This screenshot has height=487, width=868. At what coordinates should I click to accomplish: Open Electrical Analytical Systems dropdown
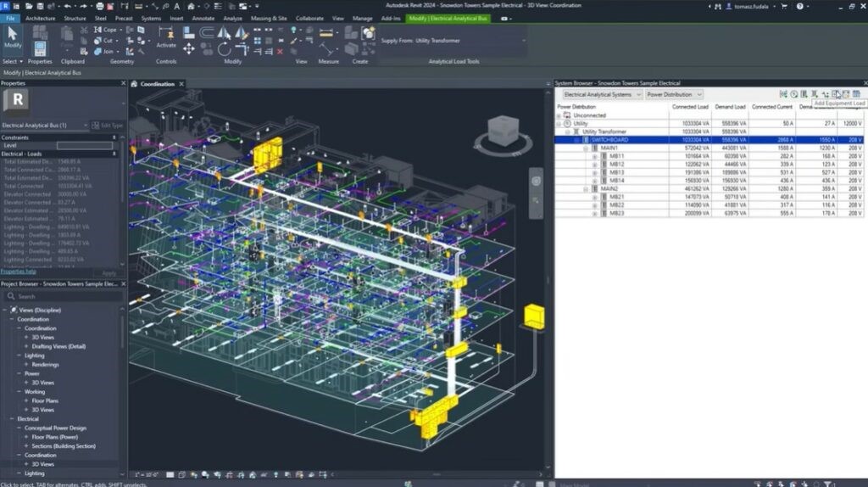click(603, 95)
